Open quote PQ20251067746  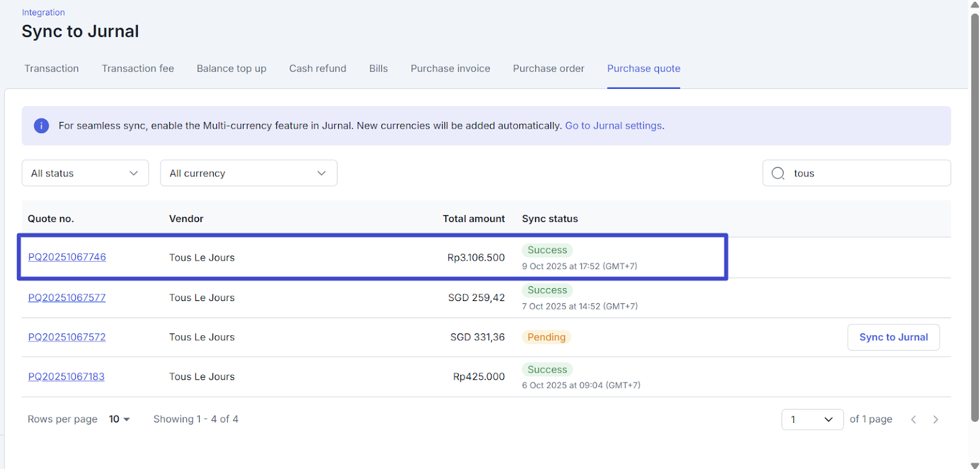[67, 257]
